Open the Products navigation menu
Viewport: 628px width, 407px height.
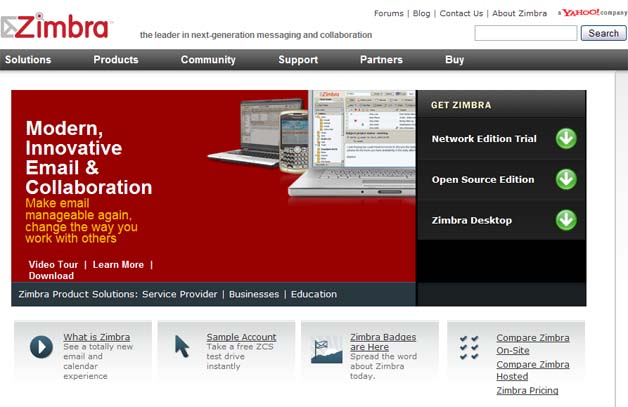(116, 60)
